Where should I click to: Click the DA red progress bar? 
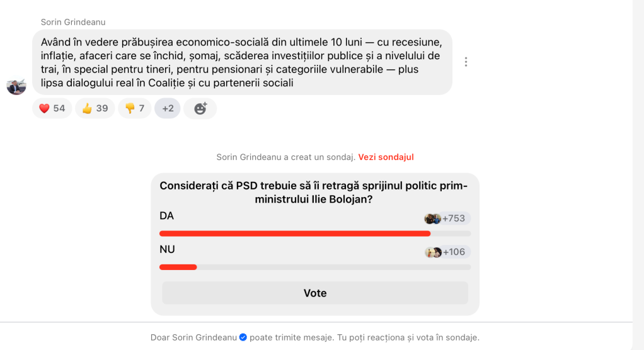tap(295, 234)
